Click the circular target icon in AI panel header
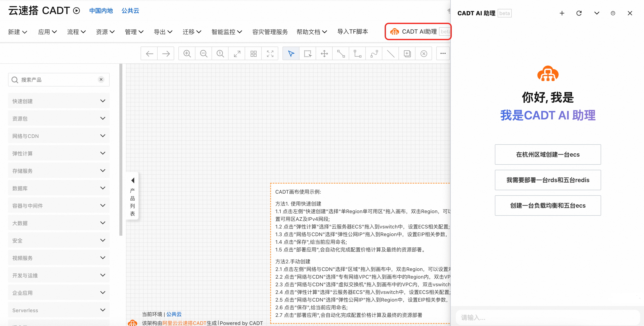Screen dimensions: 644x326 [613, 13]
